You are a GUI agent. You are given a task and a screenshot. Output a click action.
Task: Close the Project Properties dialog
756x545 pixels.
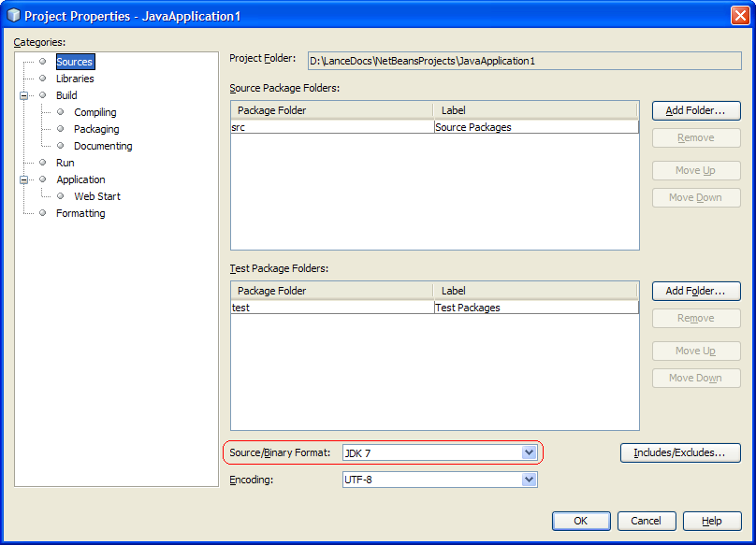pos(740,15)
